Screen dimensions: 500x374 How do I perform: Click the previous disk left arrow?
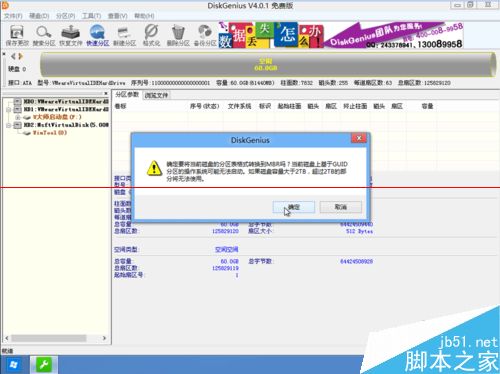tap(13, 56)
